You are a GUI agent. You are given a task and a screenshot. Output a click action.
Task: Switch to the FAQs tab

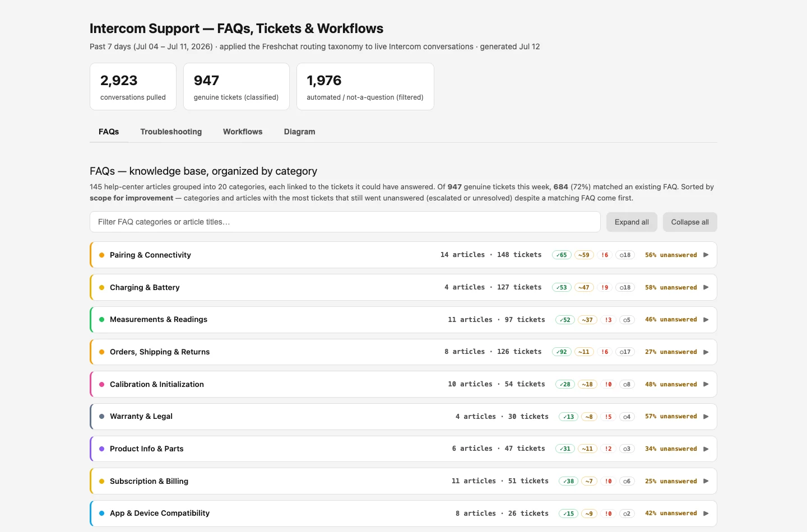pos(109,132)
